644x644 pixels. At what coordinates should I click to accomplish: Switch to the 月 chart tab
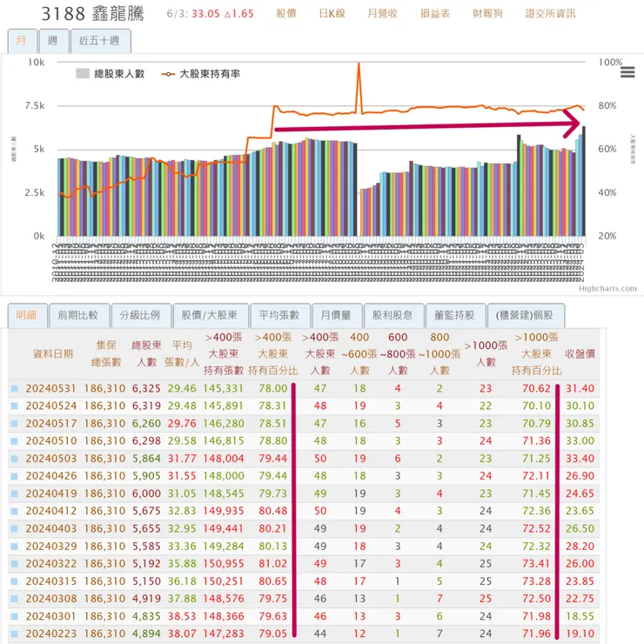point(22,41)
